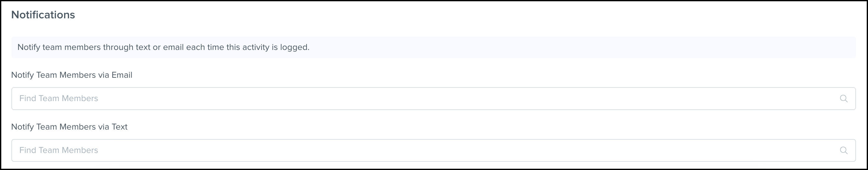This screenshot has width=868, height=170.
Task: Click the placeholder text in the email search box
Action: point(59,99)
